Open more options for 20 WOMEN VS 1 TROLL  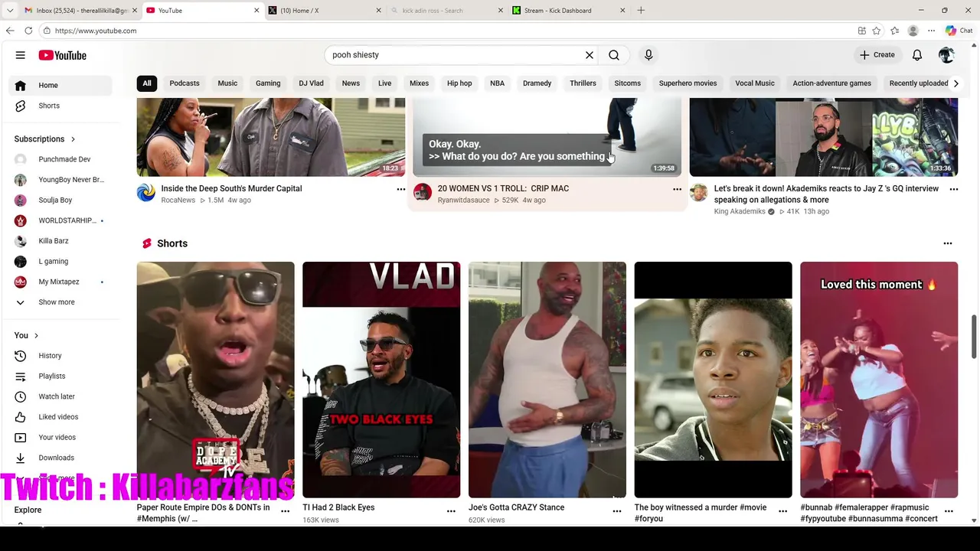677,189
